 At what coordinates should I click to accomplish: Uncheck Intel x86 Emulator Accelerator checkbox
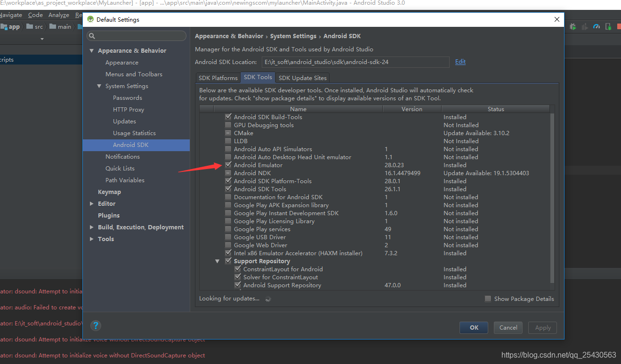click(x=228, y=253)
